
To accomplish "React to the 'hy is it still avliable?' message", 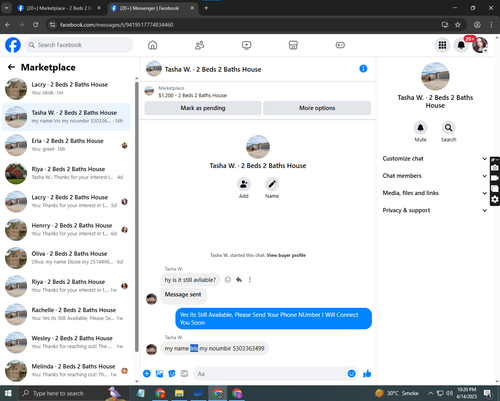I will click(x=228, y=280).
